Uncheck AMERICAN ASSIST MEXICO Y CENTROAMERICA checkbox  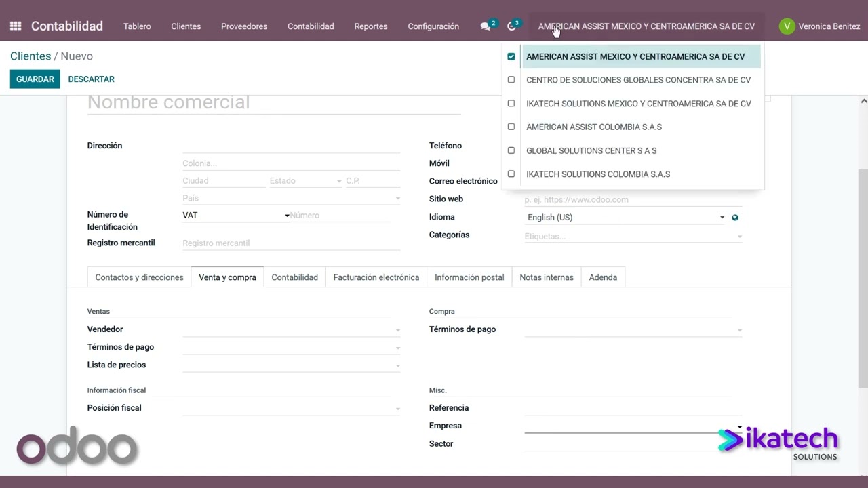coord(511,57)
